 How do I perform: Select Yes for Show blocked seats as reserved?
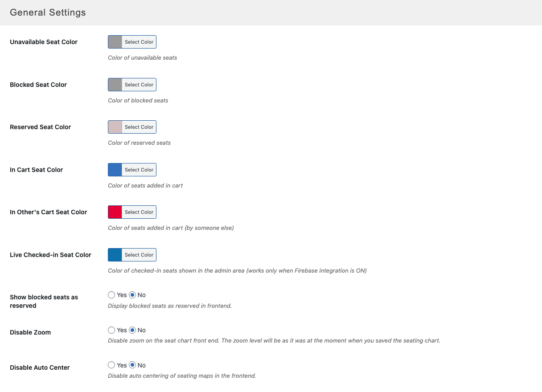[x=111, y=295]
